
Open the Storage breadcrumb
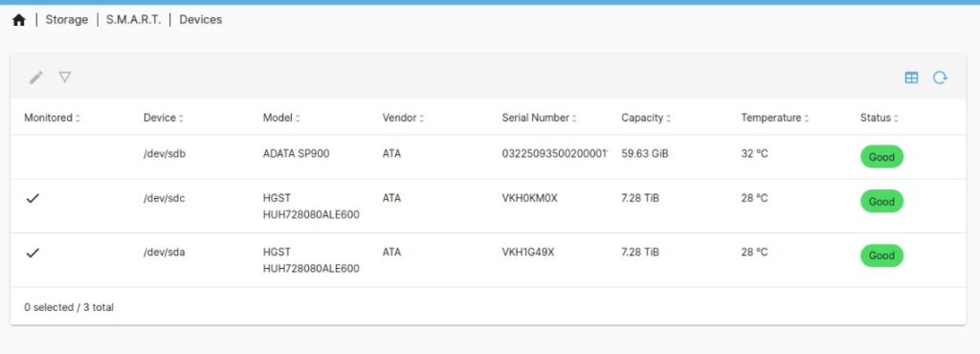click(x=66, y=19)
